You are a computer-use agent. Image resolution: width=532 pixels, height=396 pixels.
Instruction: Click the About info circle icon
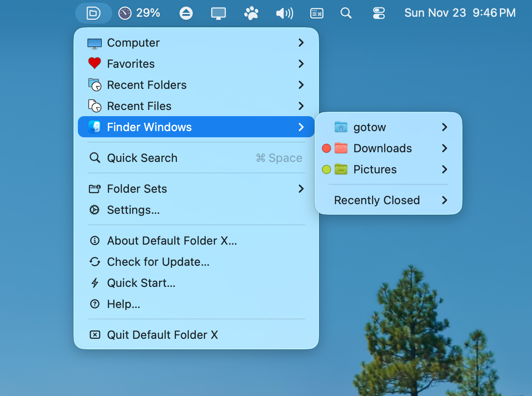click(x=95, y=241)
